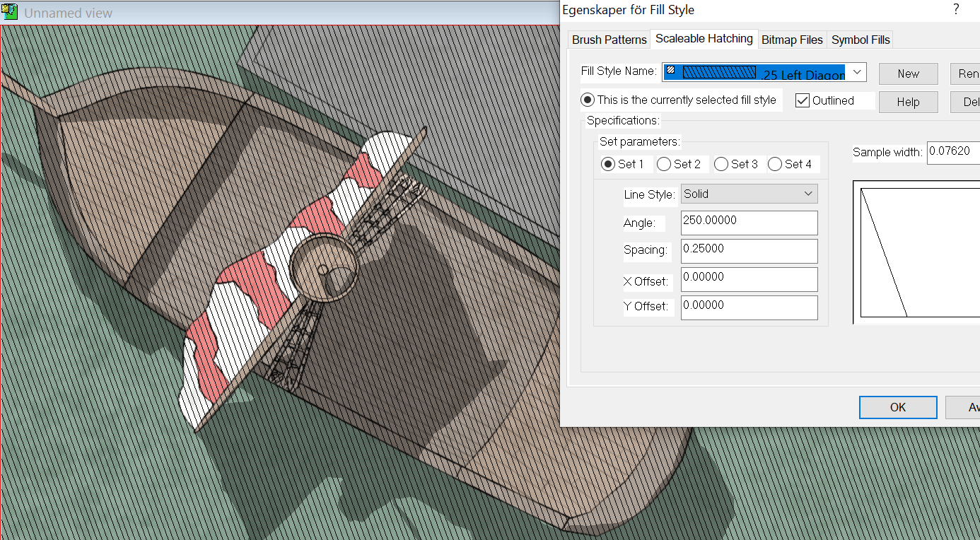
Task: Select the Set 2 parameters radio button
Action: (664, 164)
